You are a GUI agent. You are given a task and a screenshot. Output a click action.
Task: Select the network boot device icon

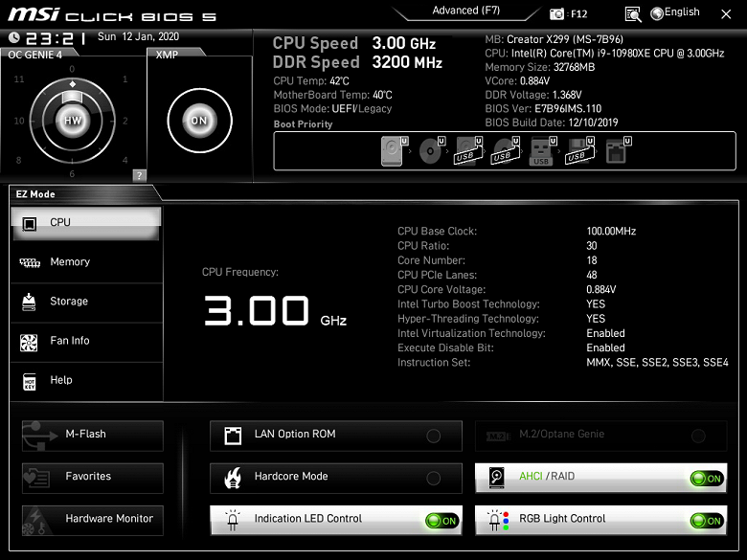click(x=618, y=151)
